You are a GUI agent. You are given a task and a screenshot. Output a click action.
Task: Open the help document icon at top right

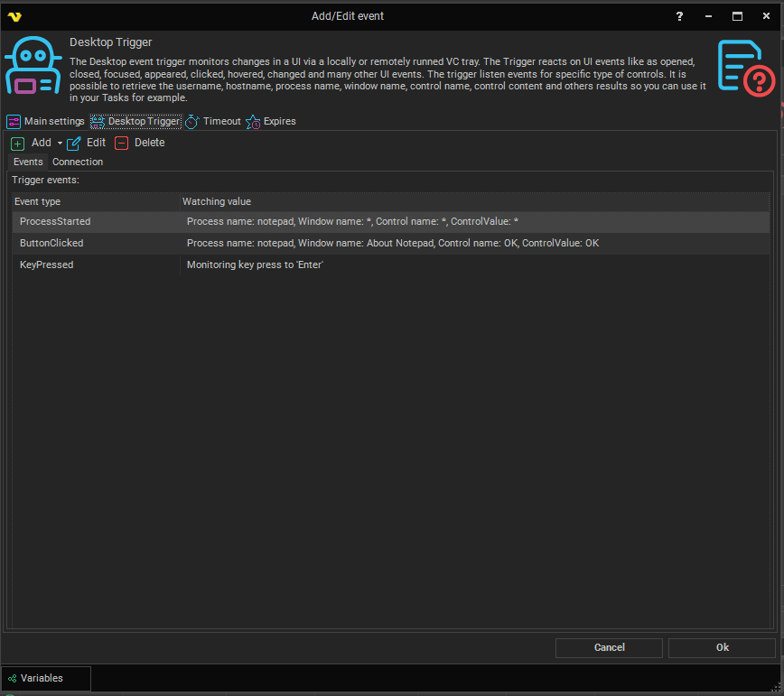pyautogui.click(x=745, y=68)
